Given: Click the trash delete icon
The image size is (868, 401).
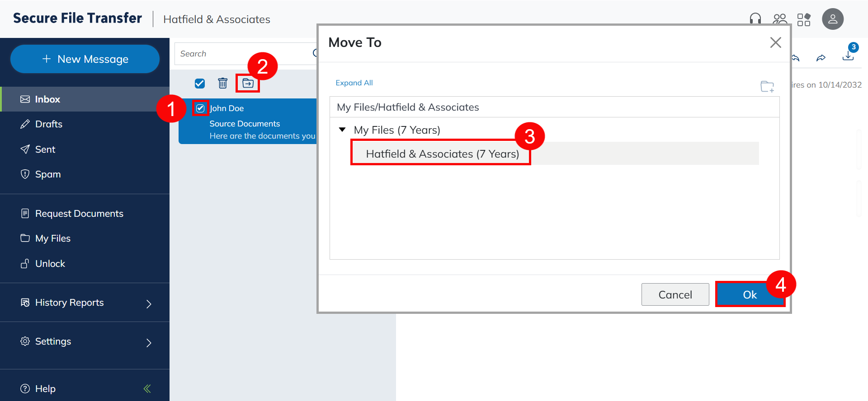Looking at the screenshot, I should (222, 83).
